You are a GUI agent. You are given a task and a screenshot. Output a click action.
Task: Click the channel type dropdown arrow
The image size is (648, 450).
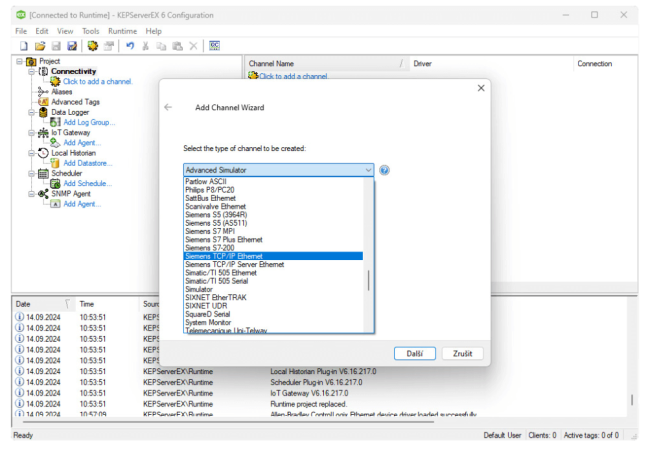click(x=368, y=170)
